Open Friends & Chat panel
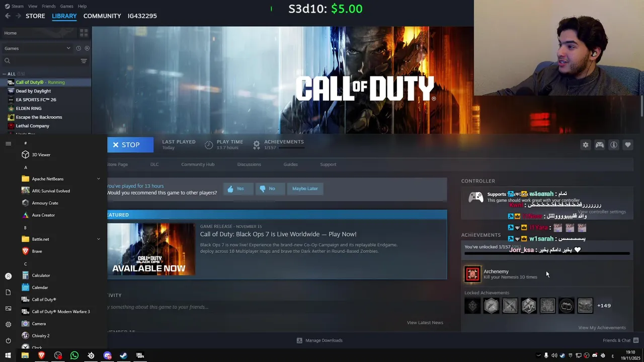 click(620, 340)
